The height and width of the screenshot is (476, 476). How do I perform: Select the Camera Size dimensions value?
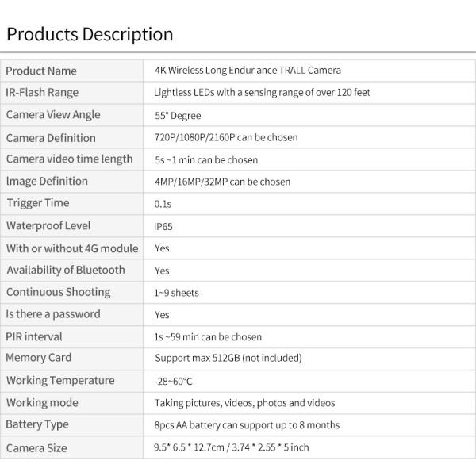[232, 447]
